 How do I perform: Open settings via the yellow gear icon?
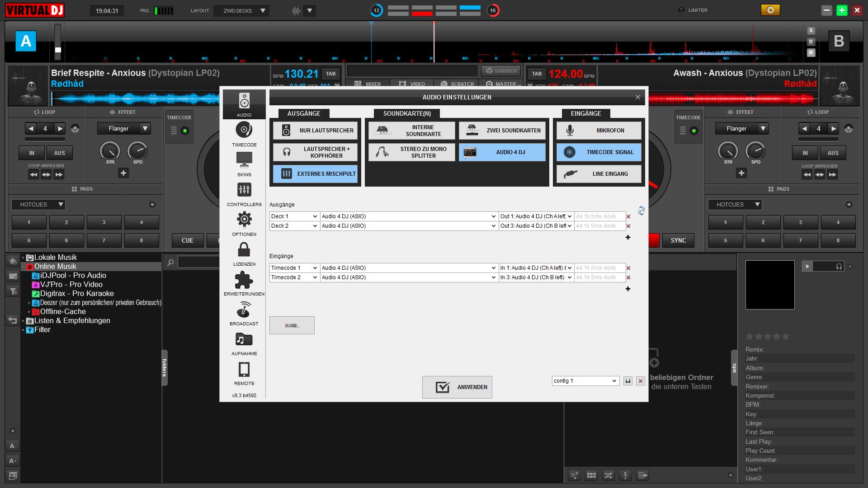tap(770, 10)
